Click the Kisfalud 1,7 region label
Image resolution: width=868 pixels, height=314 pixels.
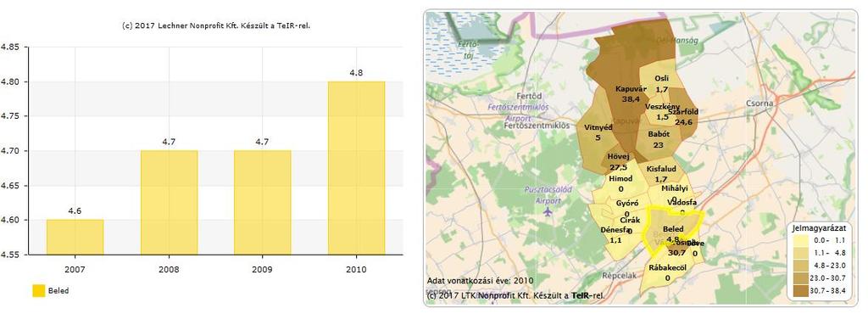coord(661,174)
